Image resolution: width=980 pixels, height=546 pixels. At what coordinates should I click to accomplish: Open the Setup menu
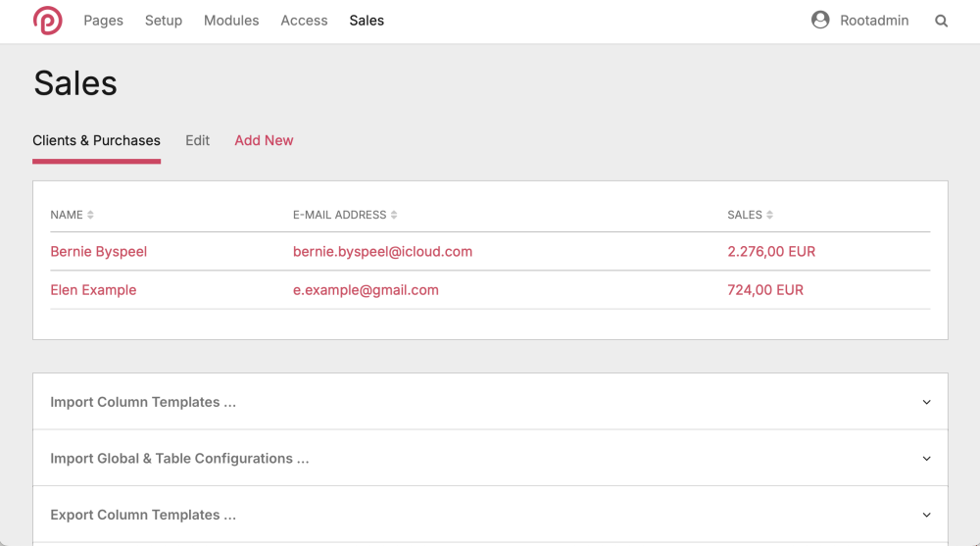pos(164,21)
